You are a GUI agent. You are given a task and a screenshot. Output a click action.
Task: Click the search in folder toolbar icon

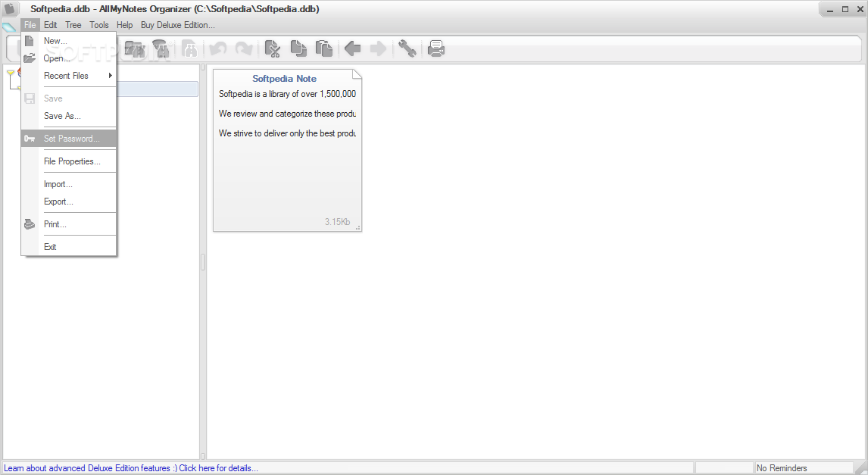tap(135, 48)
